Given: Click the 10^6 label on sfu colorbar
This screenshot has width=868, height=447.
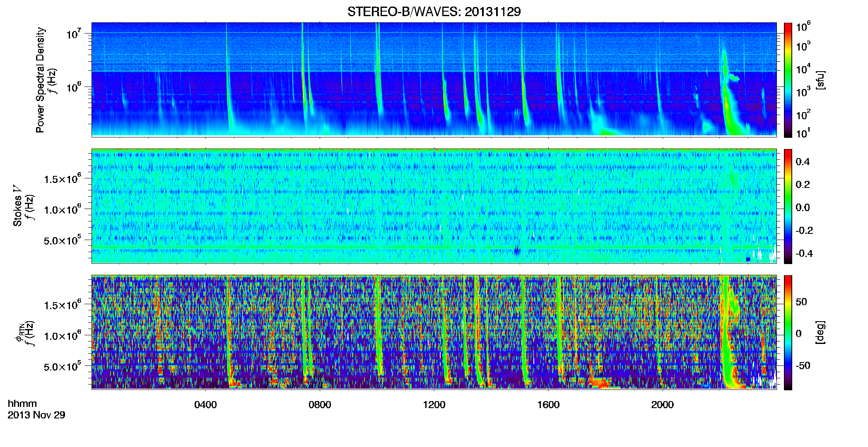Looking at the screenshot, I should 803,27.
